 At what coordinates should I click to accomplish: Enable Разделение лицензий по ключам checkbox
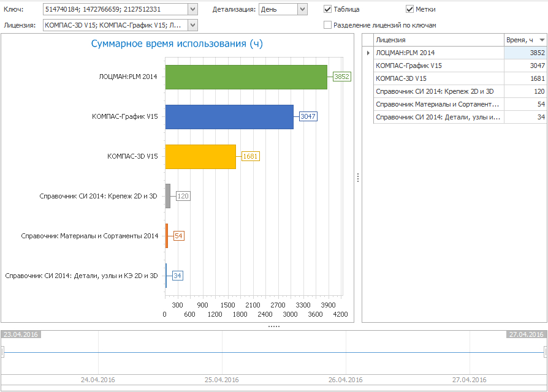tap(328, 25)
